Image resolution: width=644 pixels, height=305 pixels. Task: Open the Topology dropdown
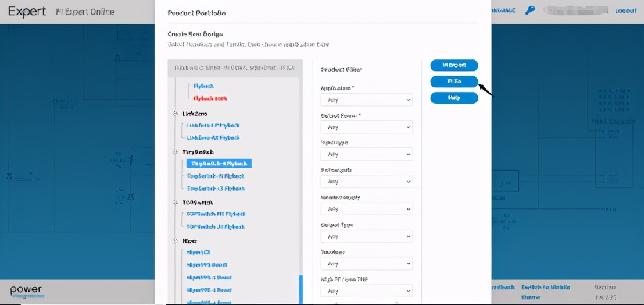(366, 264)
